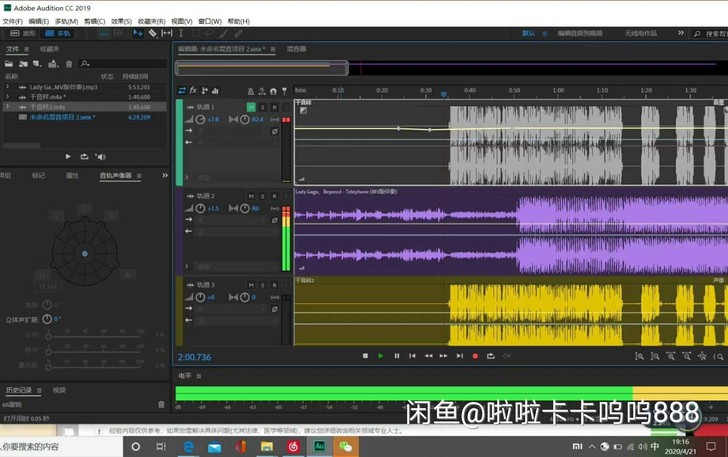Open the 多轨 menu

66,21
